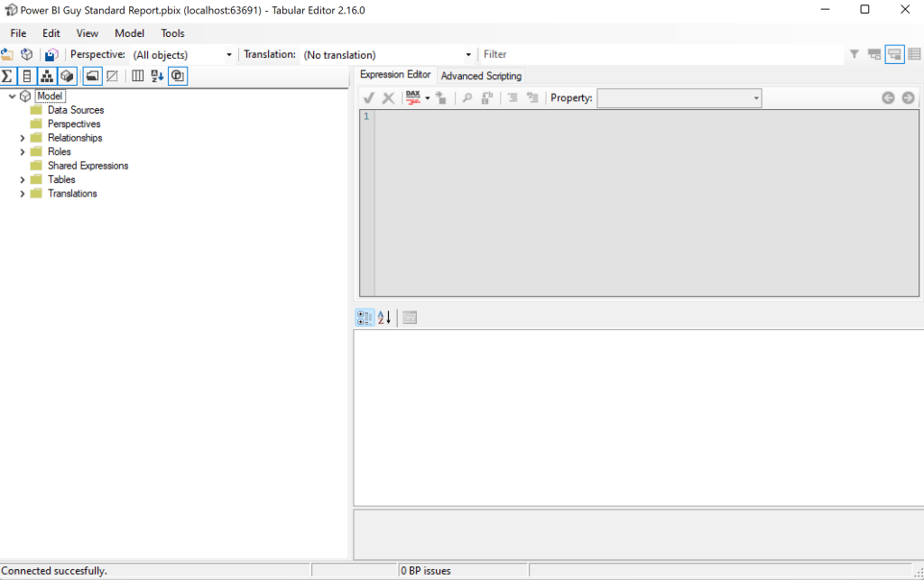Switch to the Advanced Scripting tab
The height and width of the screenshot is (580, 924).
[481, 76]
